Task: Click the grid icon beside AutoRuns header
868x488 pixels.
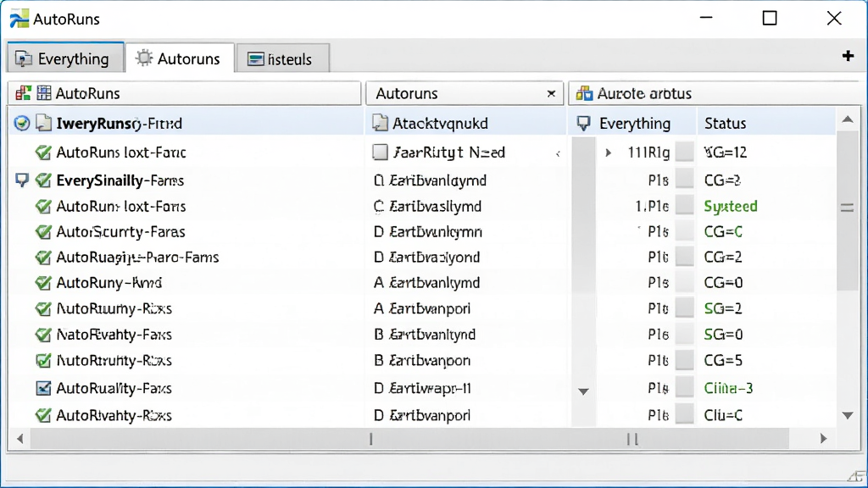Action: (x=44, y=93)
